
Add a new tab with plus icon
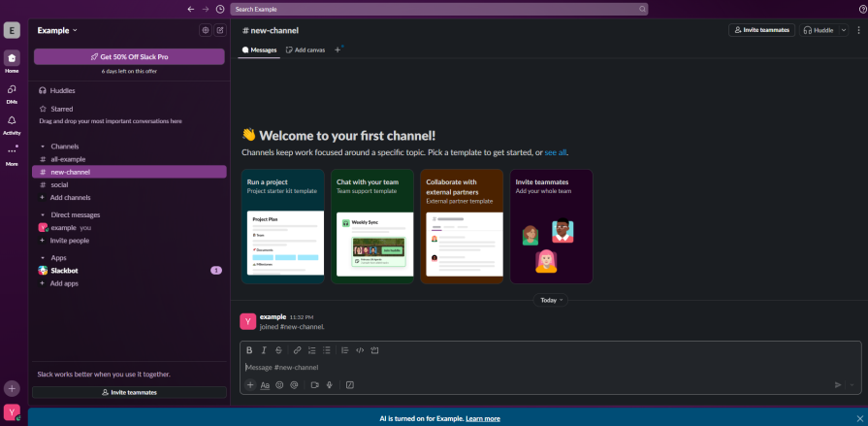click(338, 49)
